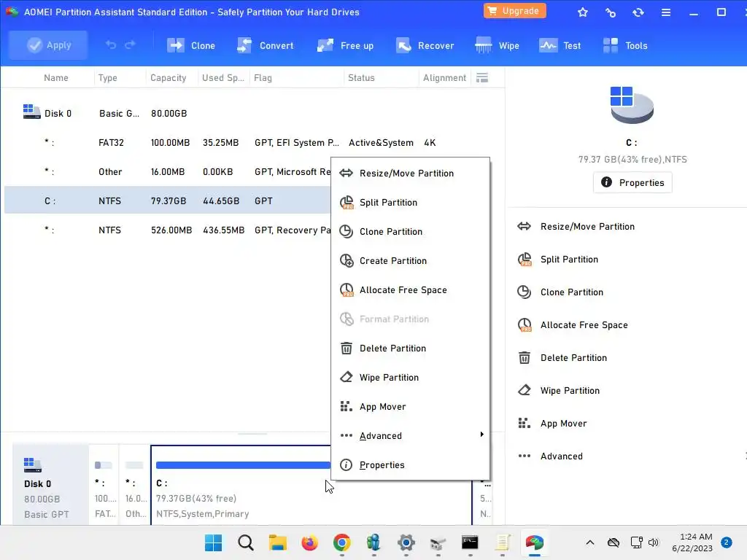Select Allocate Free Space in context menu
747x560 pixels.
coord(410,290)
